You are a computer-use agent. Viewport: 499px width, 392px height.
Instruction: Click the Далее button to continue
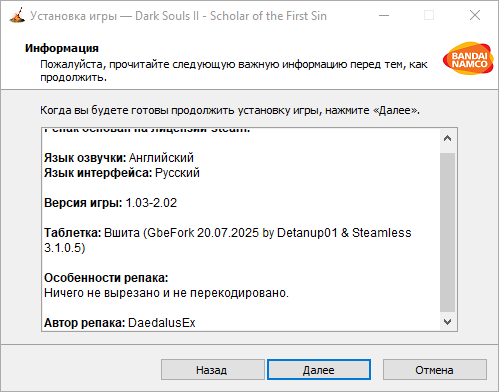[x=319, y=370]
